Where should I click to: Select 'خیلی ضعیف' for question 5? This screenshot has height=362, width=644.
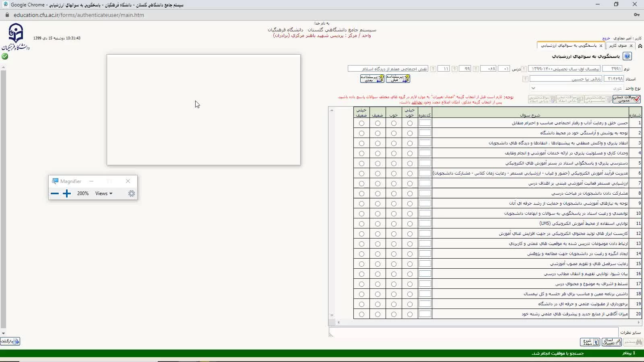361,164
